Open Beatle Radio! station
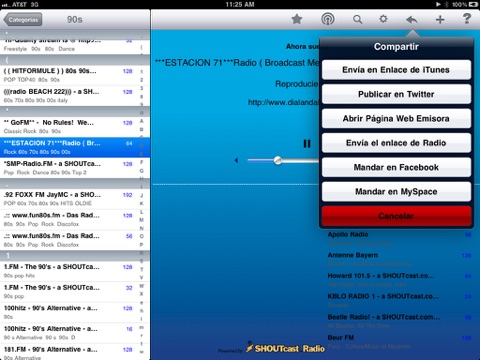This screenshot has height=360, width=480. (399, 321)
